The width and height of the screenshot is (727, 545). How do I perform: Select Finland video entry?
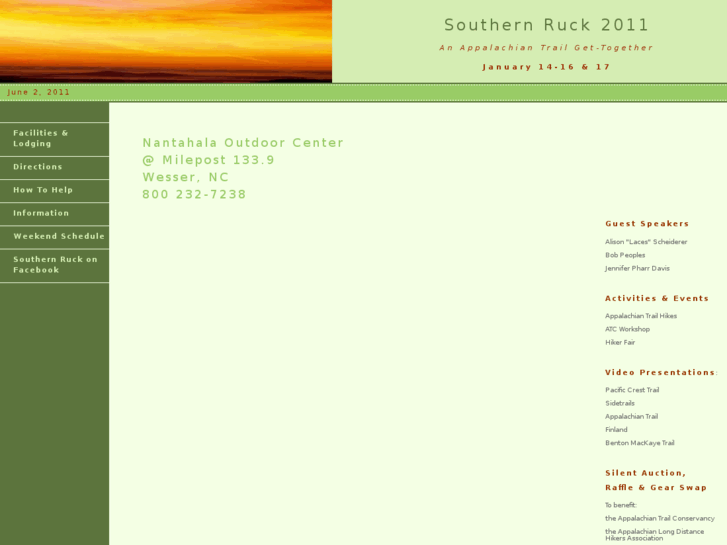pos(616,430)
